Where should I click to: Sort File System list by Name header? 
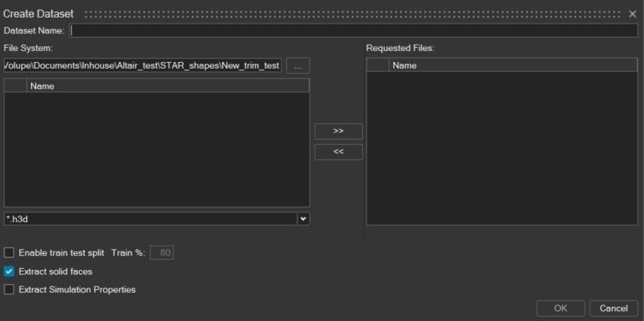168,85
